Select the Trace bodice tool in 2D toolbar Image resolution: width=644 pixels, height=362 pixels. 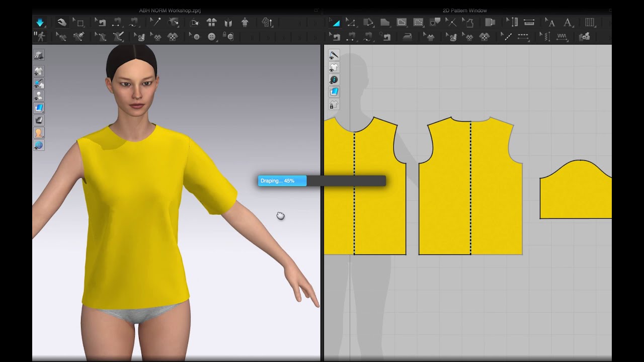tap(468, 22)
